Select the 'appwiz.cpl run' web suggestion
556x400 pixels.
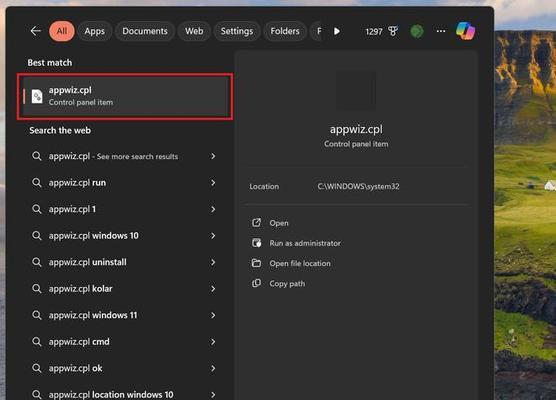[x=125, y=183]
